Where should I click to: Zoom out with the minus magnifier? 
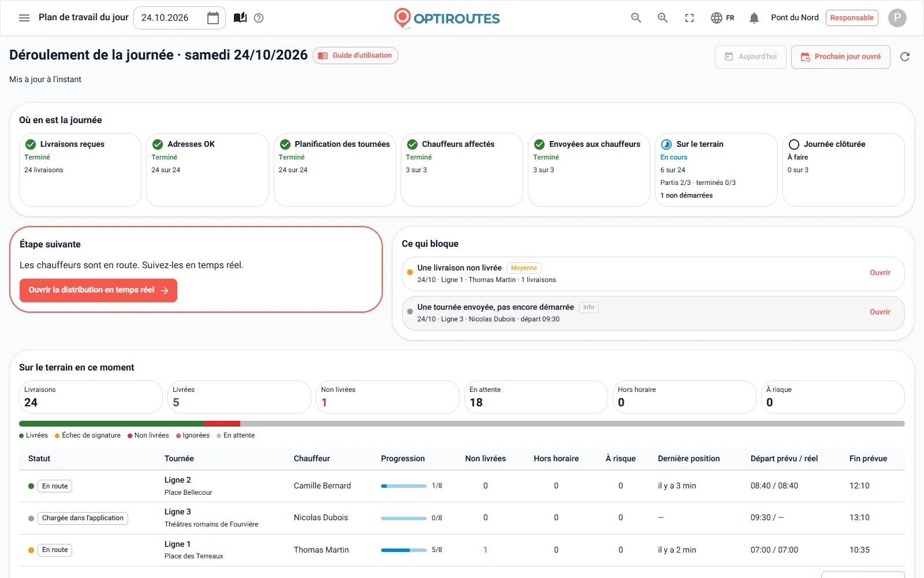(x=636, y=18)
